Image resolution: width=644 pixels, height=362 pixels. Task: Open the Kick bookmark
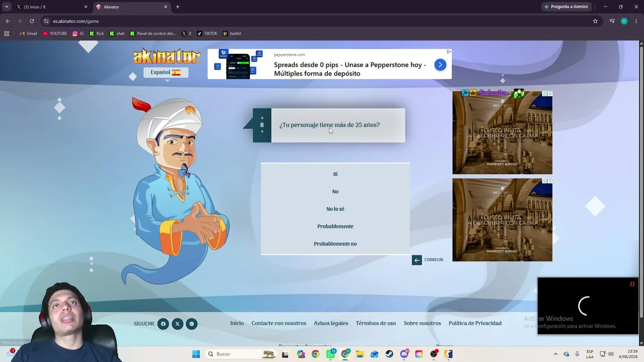tap(97, 34)
